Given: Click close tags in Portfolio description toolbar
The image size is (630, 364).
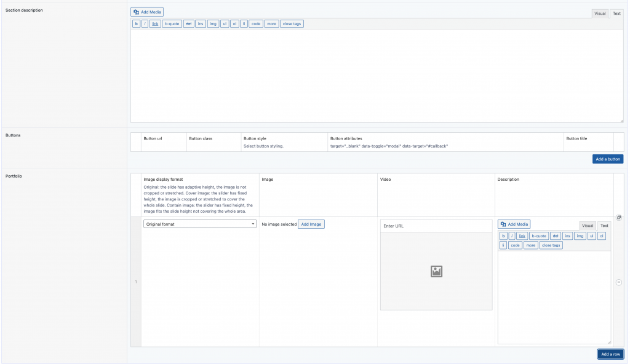Looking at the screenshot, I should (x=551, y=245).
